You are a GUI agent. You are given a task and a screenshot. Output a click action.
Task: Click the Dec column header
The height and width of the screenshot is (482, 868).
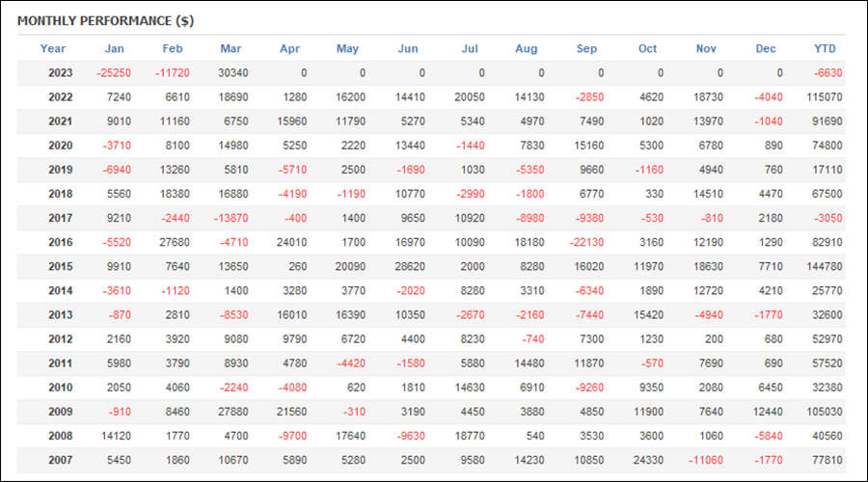click(x=766, y=49)
